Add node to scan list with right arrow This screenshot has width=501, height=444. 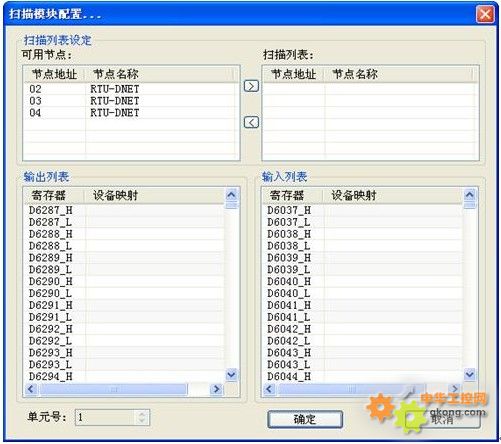tap(251, 86)
